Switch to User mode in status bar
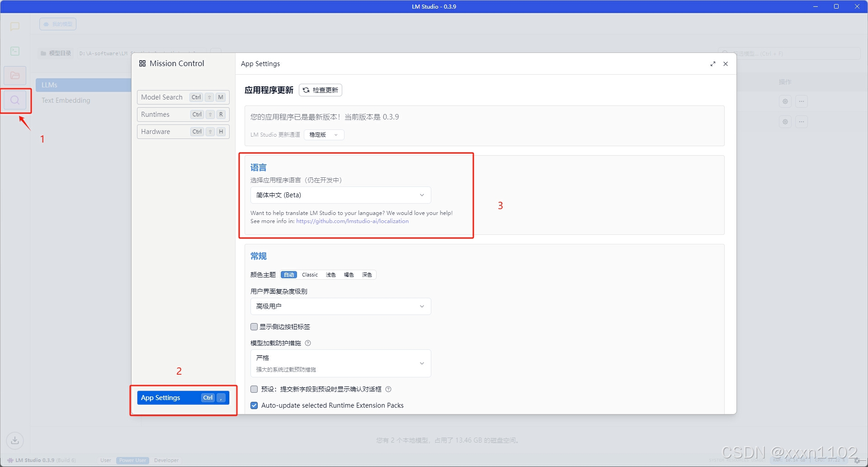 [x=106, y=460]
